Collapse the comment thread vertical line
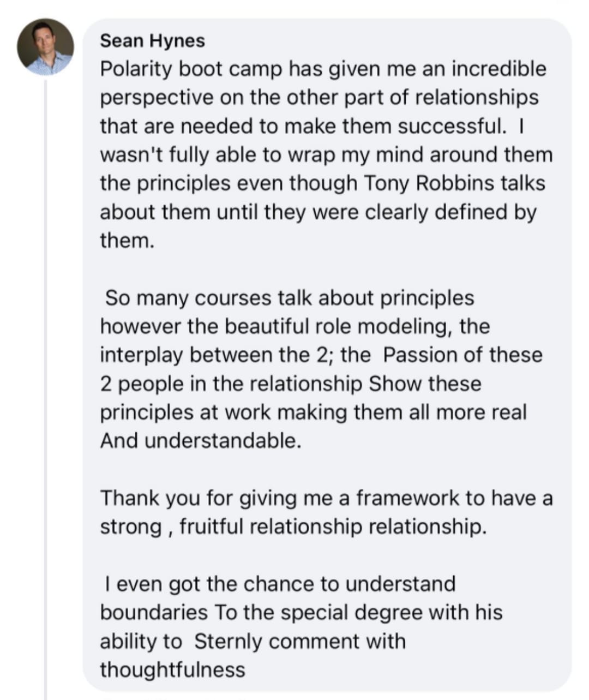This screenshot has height=700, width=589. pyautogui.click(x=46, y=388)
